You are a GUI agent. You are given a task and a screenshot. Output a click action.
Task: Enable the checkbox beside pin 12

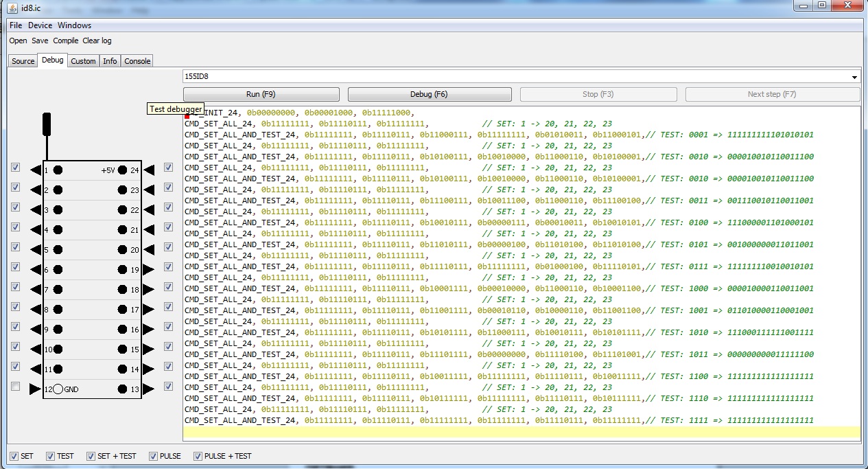tap(16, 387)
